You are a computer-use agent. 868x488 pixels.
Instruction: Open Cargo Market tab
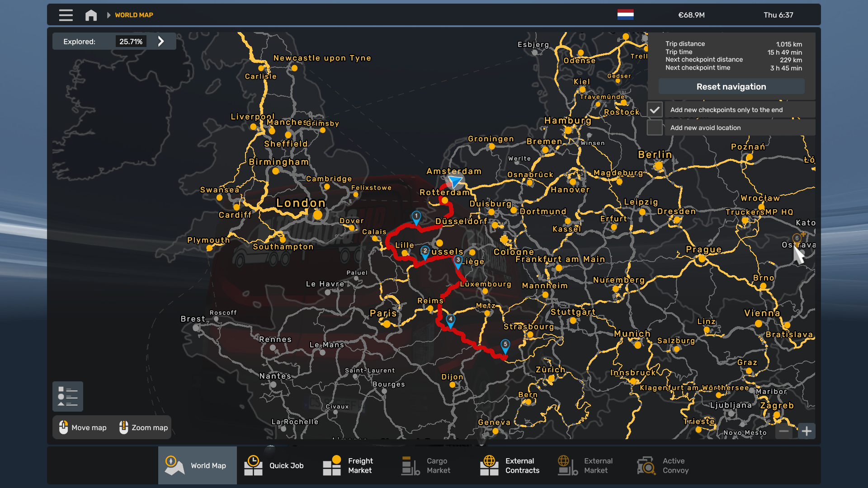[x=433, y=465]
